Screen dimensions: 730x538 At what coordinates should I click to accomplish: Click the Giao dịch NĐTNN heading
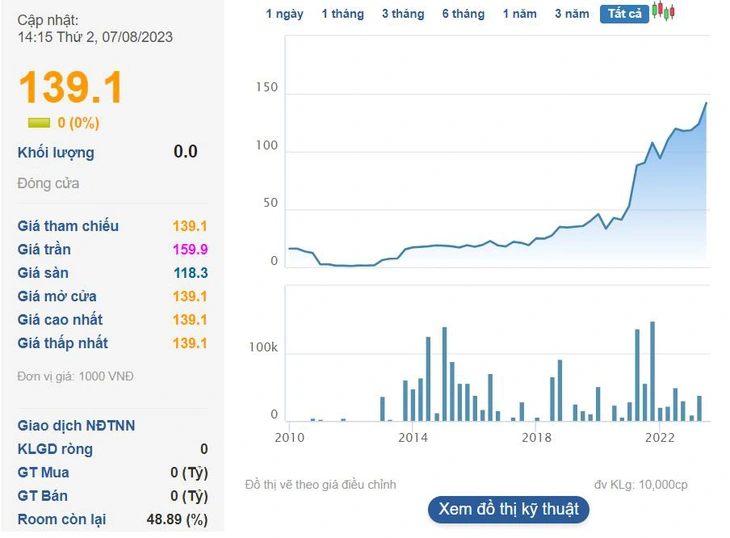click(76, 425)
